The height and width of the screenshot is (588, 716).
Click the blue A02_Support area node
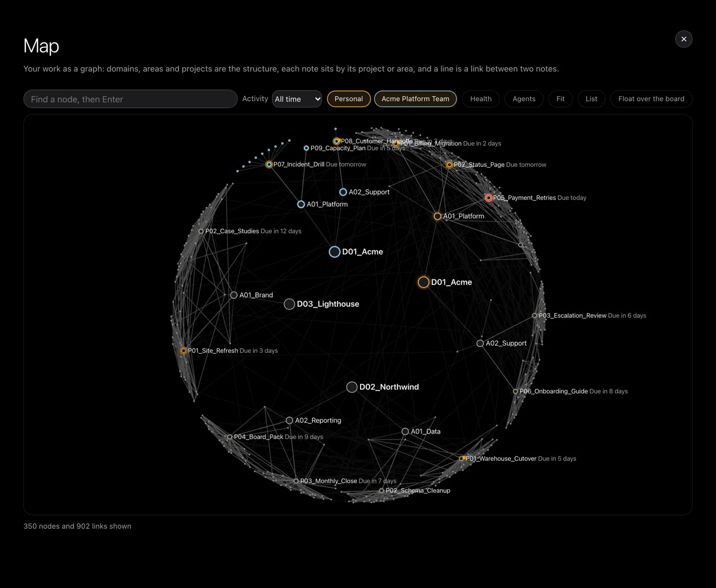point(343,192)
